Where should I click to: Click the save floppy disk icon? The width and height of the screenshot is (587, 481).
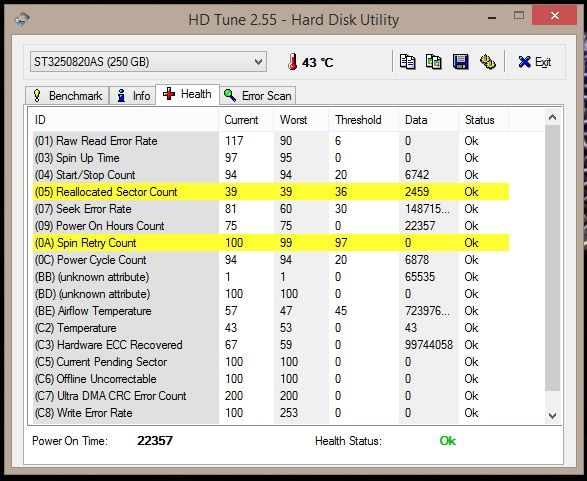[x=460, y=62]
